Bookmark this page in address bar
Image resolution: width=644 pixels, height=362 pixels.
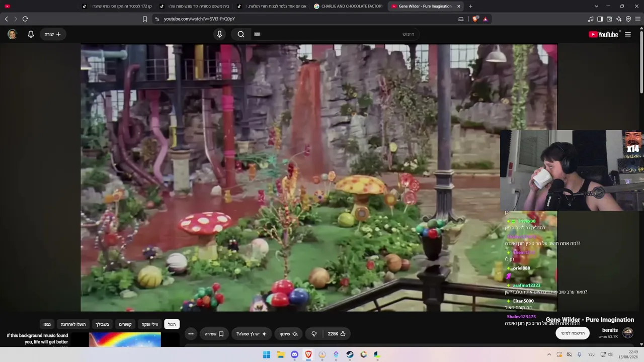145,19
